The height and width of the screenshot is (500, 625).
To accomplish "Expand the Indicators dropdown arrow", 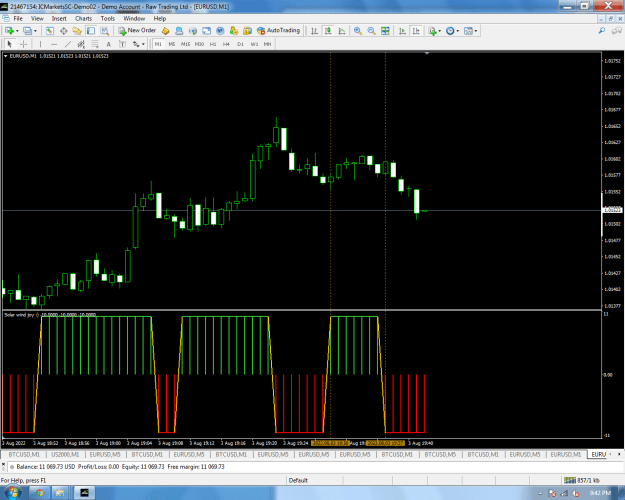I will click(x=440, y=31).
